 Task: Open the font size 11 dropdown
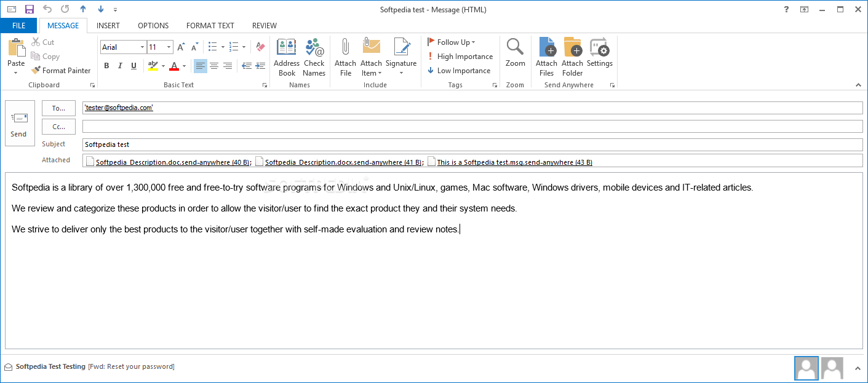(169, 47)
